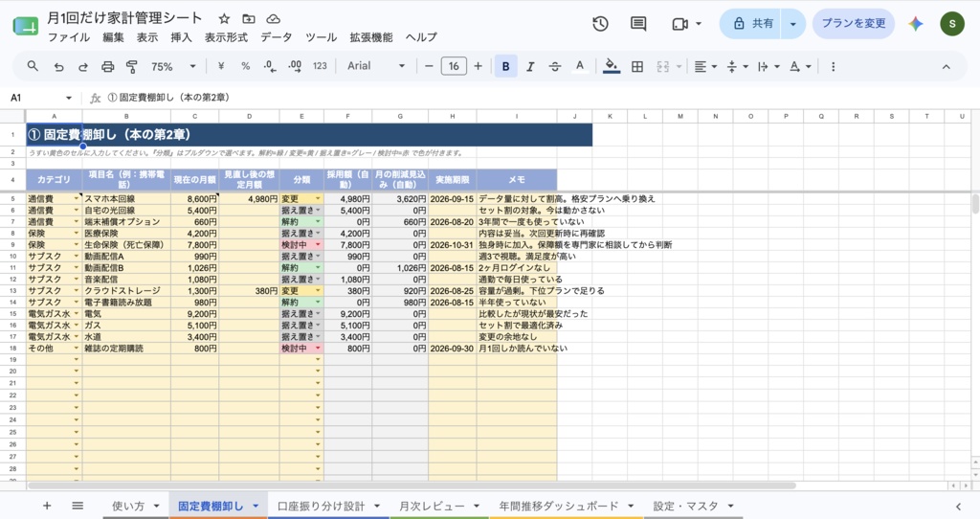Open text rotation options
980x519 pixels.
tap(800, 66)
